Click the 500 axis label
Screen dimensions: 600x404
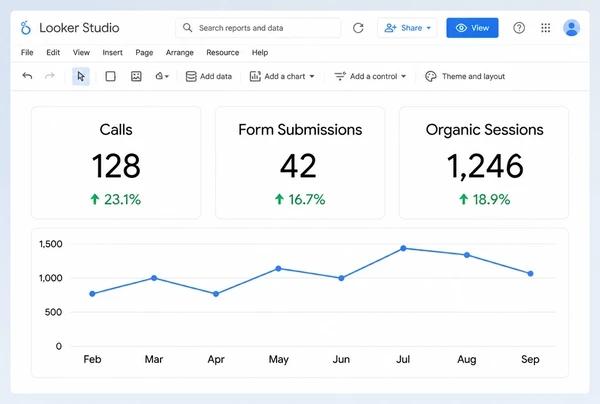pos(53,312)
